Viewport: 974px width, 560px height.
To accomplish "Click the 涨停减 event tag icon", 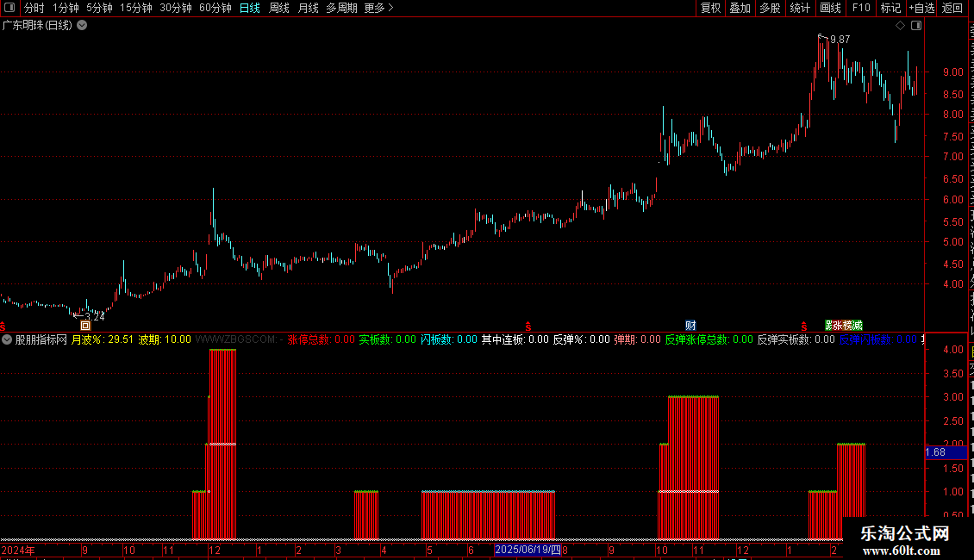I will click(844, 326).
